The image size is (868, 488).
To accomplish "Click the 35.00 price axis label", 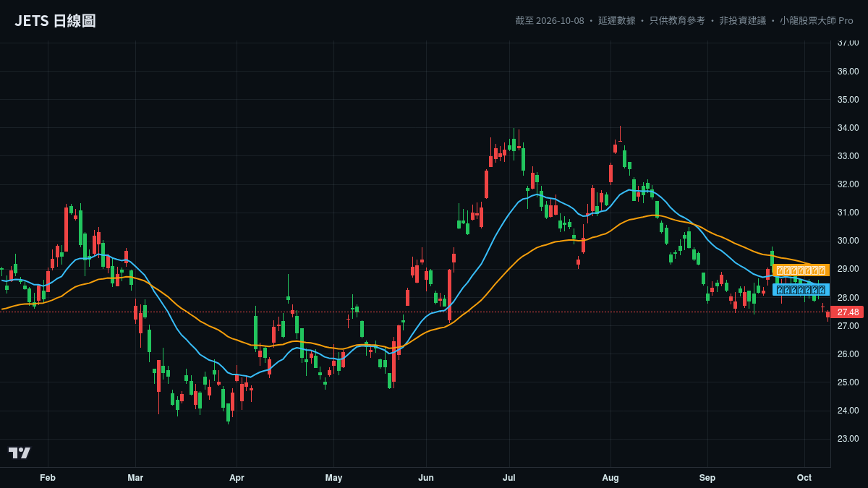I will coord(848,99).
